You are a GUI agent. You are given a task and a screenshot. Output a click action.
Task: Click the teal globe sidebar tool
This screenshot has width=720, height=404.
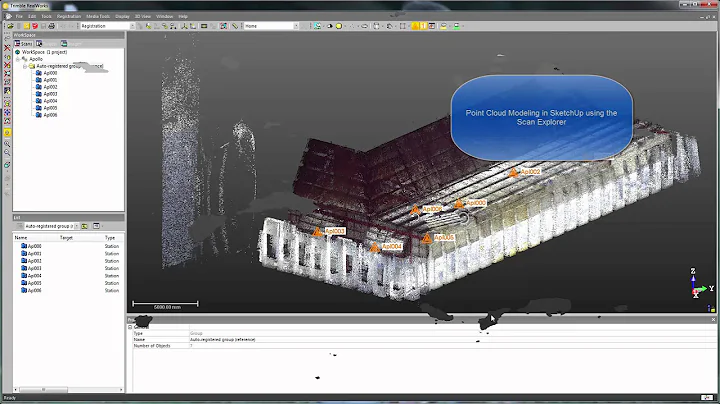tap(7, 165)
